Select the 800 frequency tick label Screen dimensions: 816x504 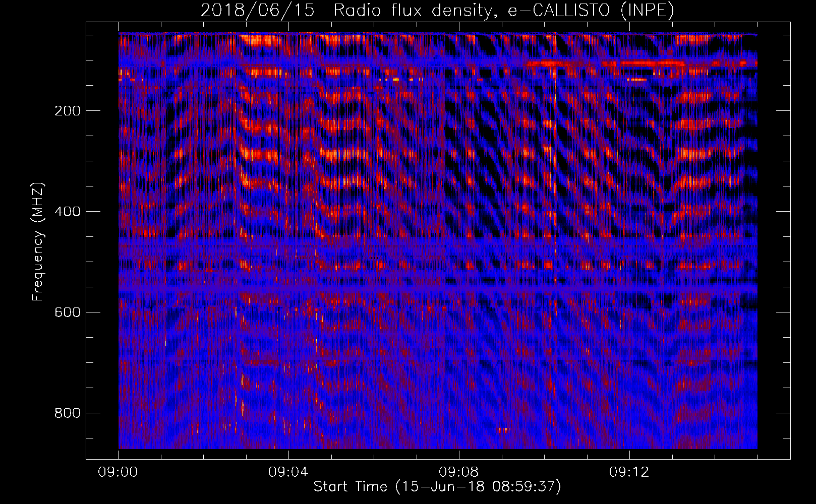tap(68, 413)
